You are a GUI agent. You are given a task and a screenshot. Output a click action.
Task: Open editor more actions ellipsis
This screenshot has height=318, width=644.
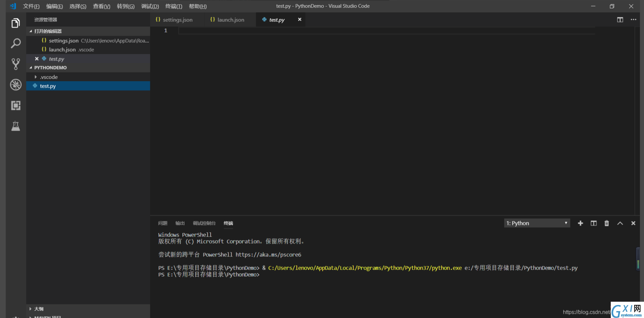633,20
